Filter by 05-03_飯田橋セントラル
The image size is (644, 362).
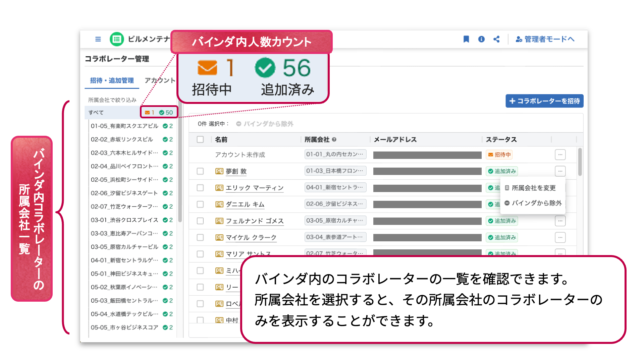pyautogui.click(x=132, y=301)
